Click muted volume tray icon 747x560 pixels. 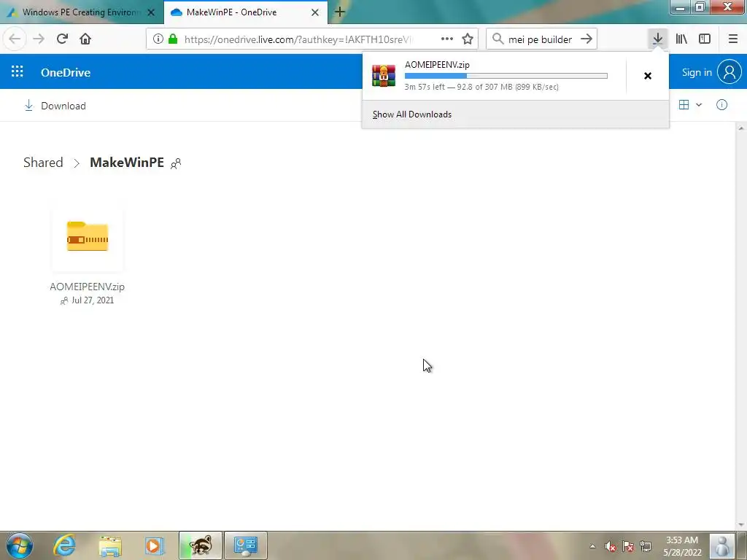[611, 546]
